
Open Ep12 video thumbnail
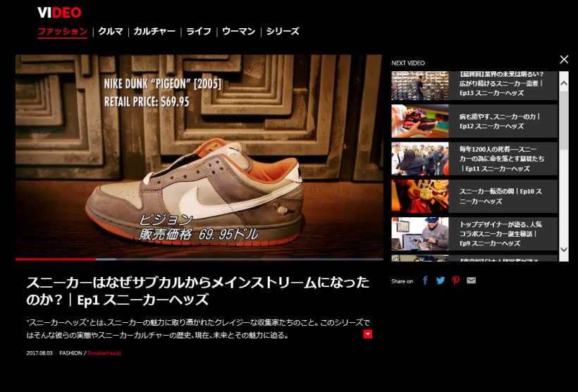tap(420, 121)
